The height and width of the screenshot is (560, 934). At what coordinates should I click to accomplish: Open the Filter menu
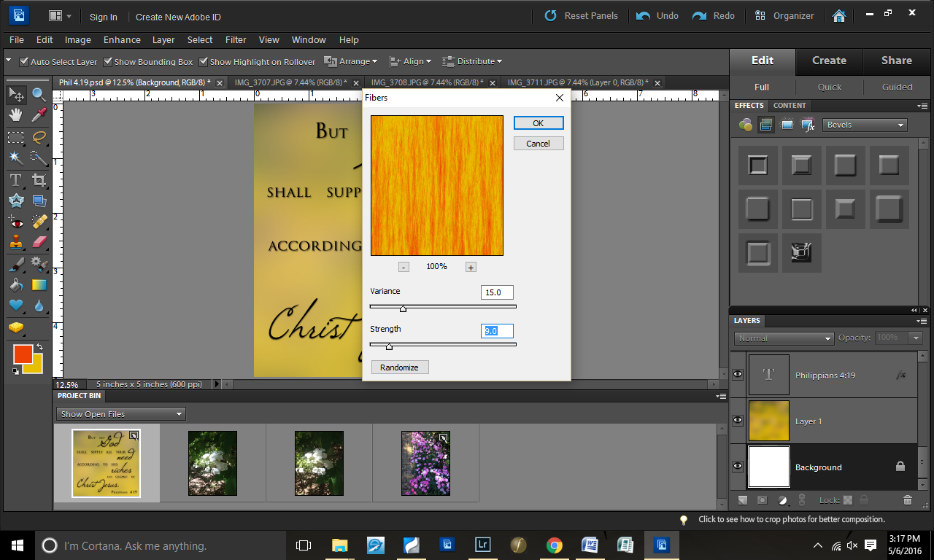[x=236, y=39]
